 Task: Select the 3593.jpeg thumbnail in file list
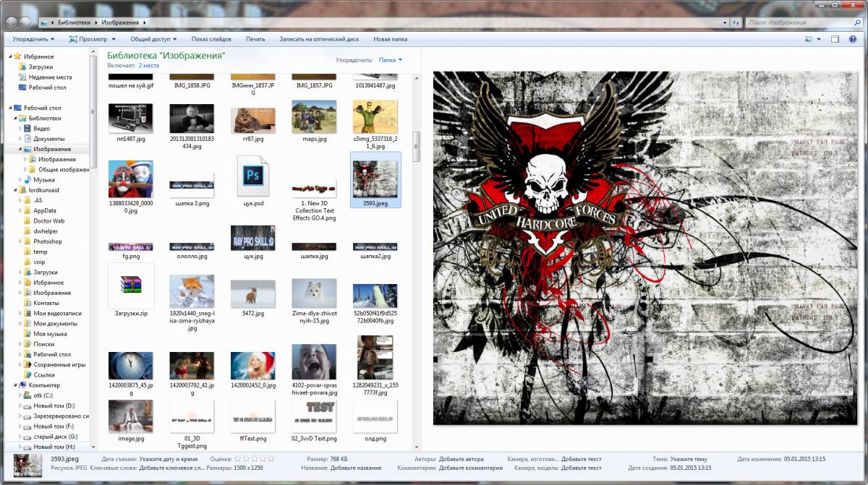(375, 179)
